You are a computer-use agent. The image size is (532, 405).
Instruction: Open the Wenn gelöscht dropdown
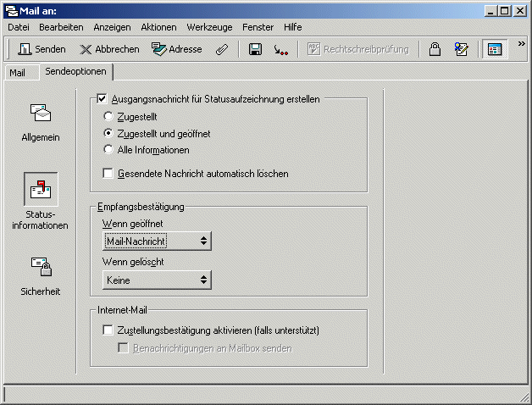[x=157, y=280]
